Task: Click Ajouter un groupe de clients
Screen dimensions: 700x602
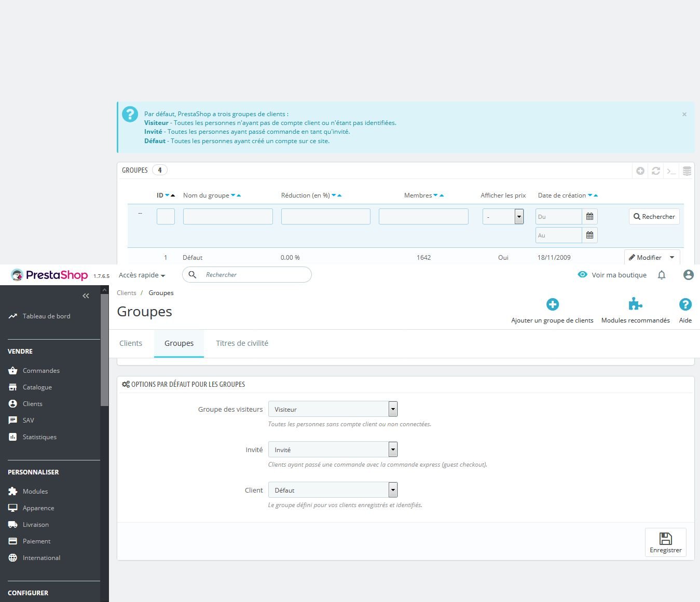Action: 552,311
